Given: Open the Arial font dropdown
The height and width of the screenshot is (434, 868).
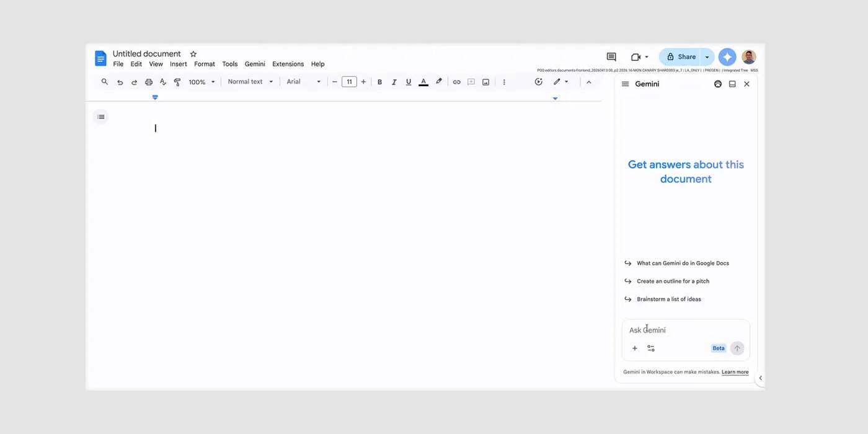Looking at the screenshot, I should tap(304, 82).
